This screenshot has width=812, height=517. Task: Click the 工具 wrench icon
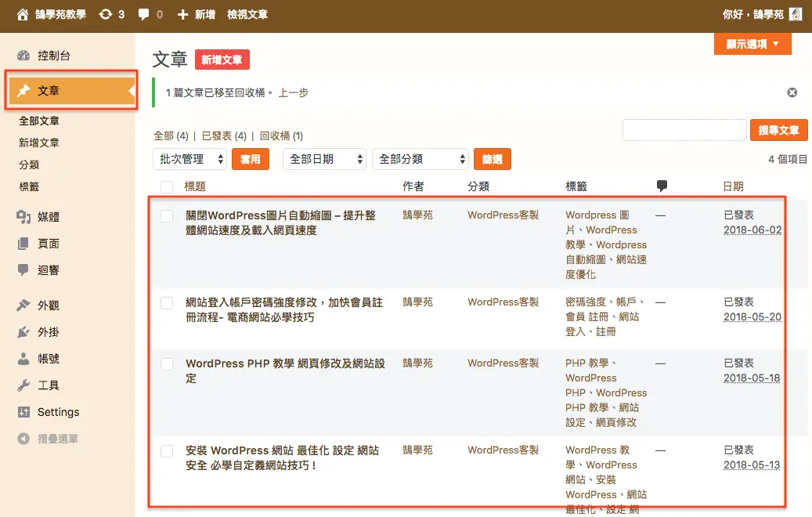23,385
